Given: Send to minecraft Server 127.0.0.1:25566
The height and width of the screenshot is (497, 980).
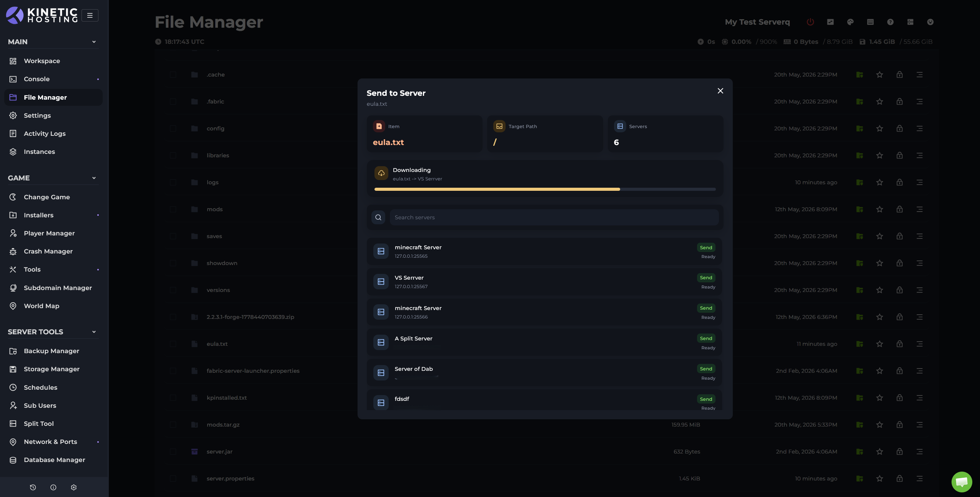Looking at the screenshot, I should pyautogui.click(x=706, y=308).
